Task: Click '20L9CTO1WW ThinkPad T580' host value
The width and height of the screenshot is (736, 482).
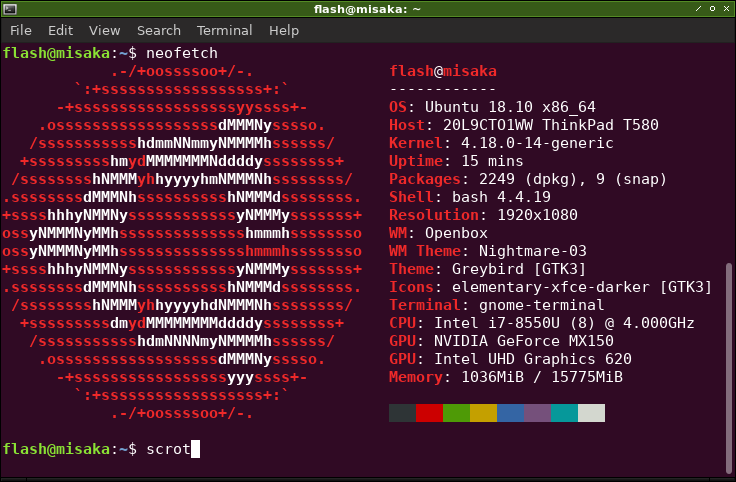Action: (551, 125)
